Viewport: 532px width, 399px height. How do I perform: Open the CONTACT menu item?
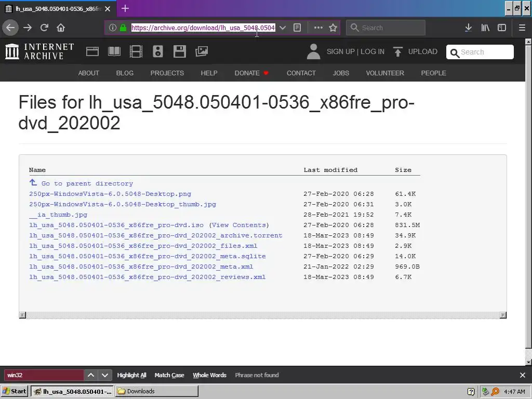(x=301, y=73)
